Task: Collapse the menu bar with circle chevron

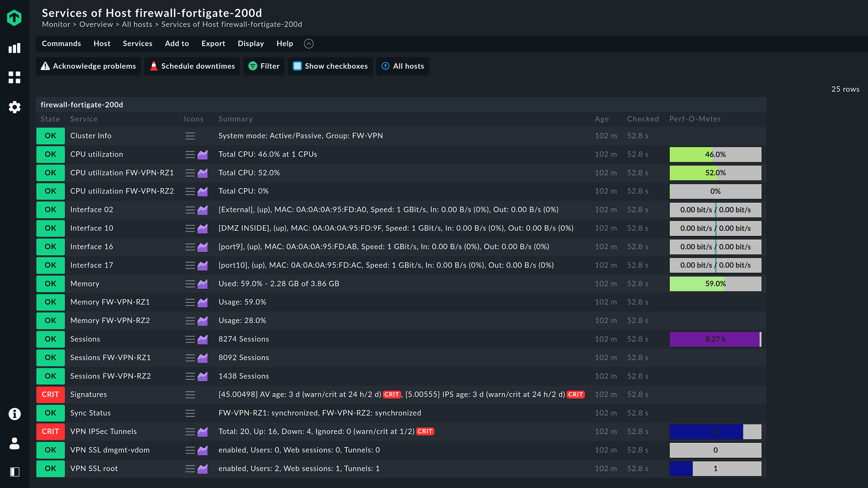Action: coord(309,44)
